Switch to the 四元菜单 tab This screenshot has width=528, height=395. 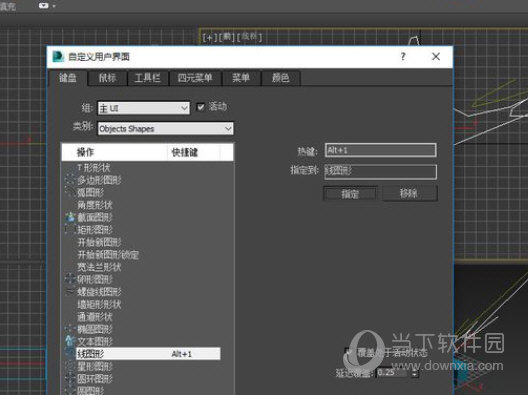coord(195,78)
